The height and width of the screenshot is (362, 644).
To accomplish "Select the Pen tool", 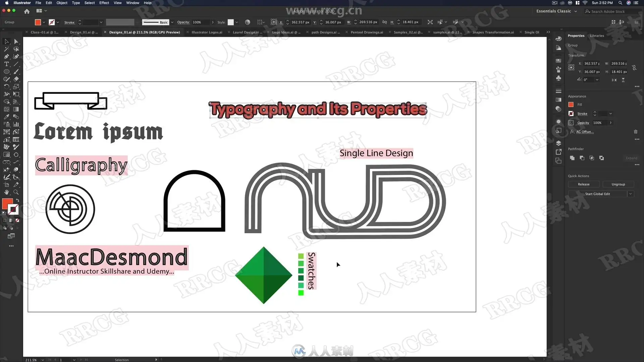I will point(6,57).
